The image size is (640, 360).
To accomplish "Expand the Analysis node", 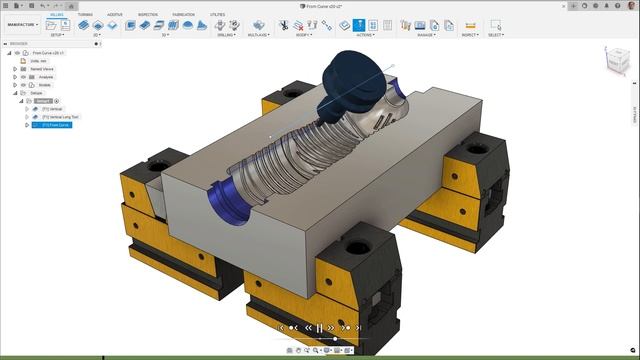I will pos(15,77).
